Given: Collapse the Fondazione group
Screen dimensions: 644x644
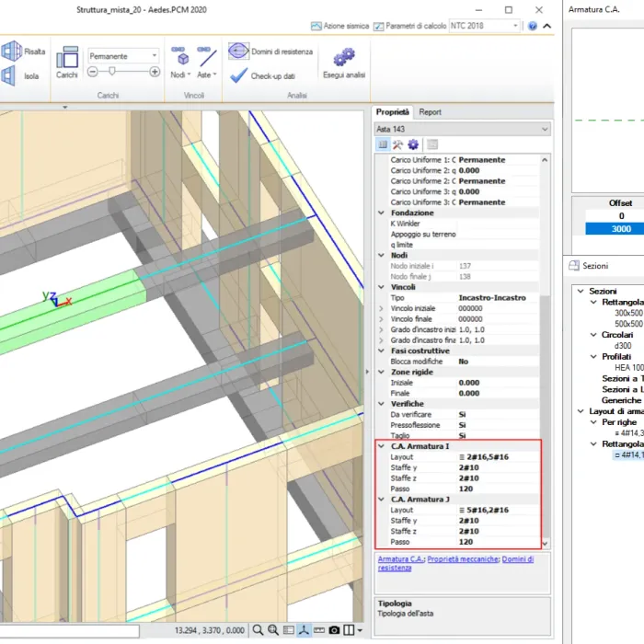Looking at the screenshot, I should pos(381,213).
